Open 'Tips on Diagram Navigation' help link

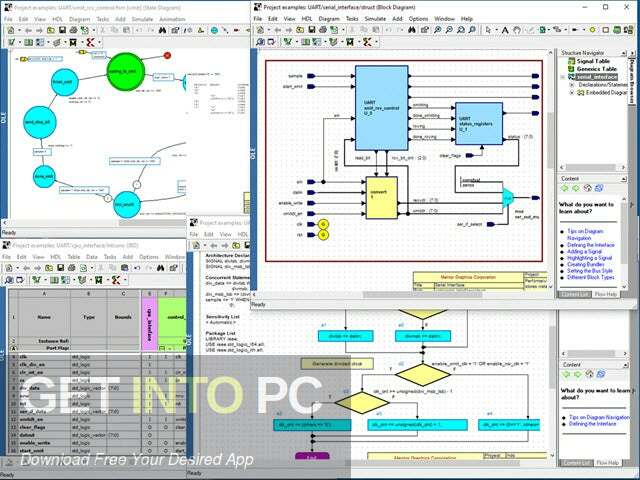pos(585,234)
